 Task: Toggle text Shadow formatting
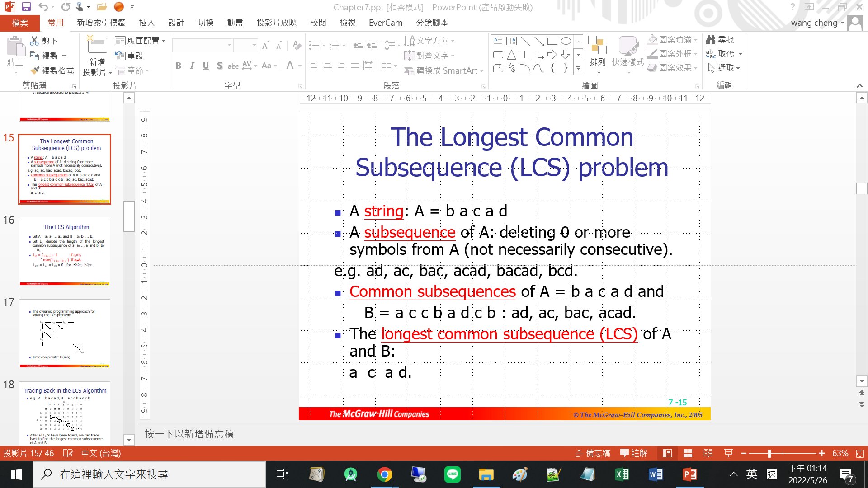click(x=220, y=66)
